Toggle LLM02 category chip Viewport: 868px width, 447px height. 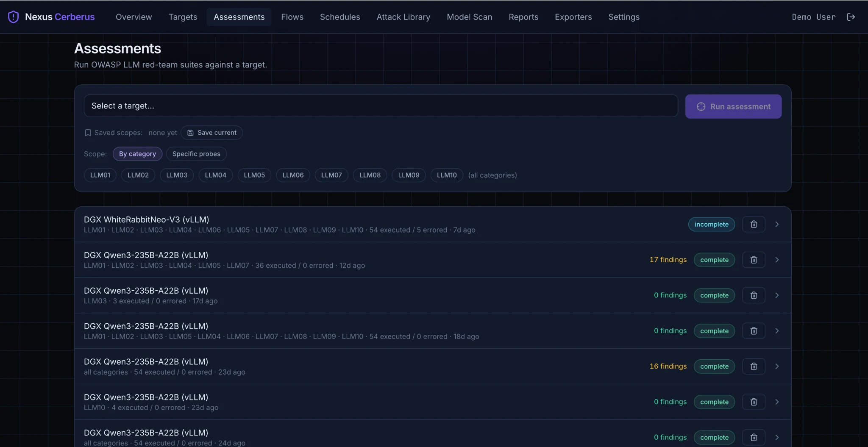pyautogui.click(x=138, y=175)
